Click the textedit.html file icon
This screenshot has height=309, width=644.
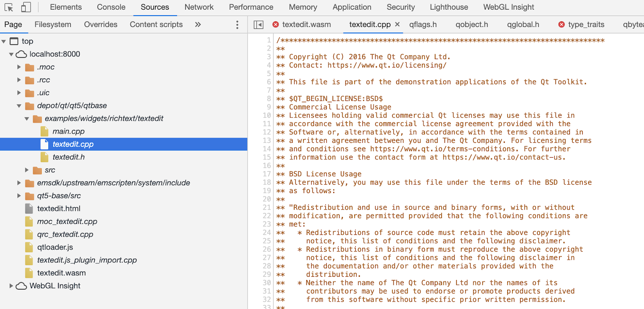pyautogui.click(x=29, y=208)
